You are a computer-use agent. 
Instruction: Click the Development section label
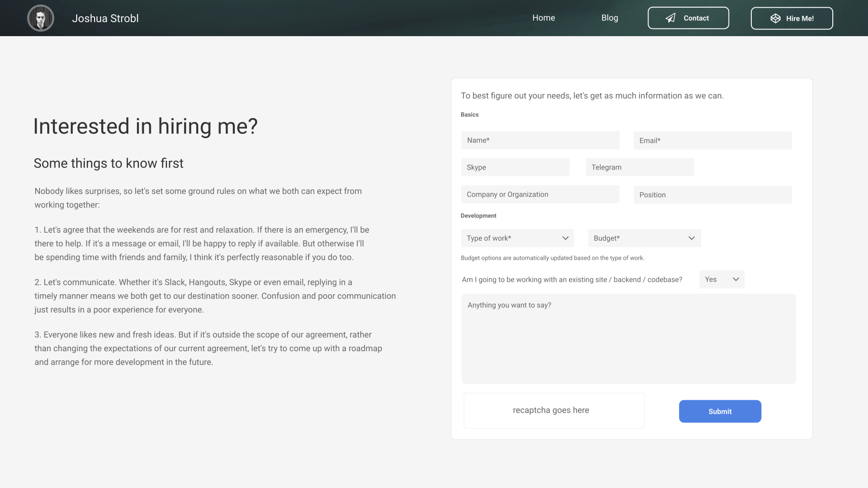tap(478, 216)
